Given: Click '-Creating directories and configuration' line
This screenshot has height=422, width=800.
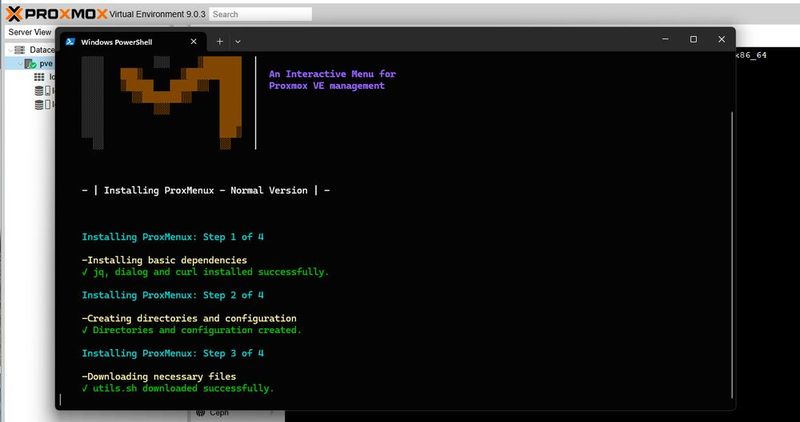Looking at the screenshot, I should click(189, 318).
